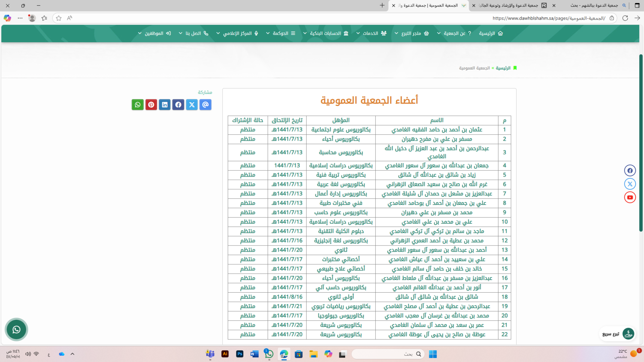The image size is (644, 362).
Task: Expand the عن الجمعية dropdown menu
Action: (454, 33)
